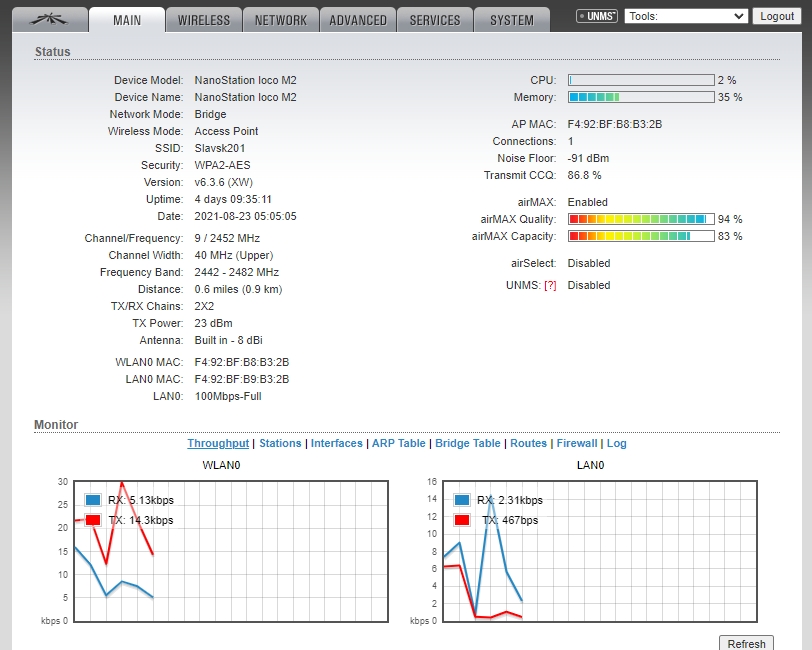This screenshot has width=812, height=650.
Task: Select the Throughput monitor link
Action: [218, 443]
